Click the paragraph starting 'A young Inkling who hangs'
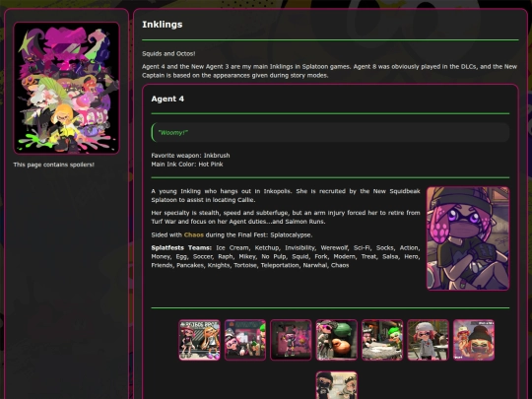The height and width of the screenshot is (399, 532). point(286,195)
